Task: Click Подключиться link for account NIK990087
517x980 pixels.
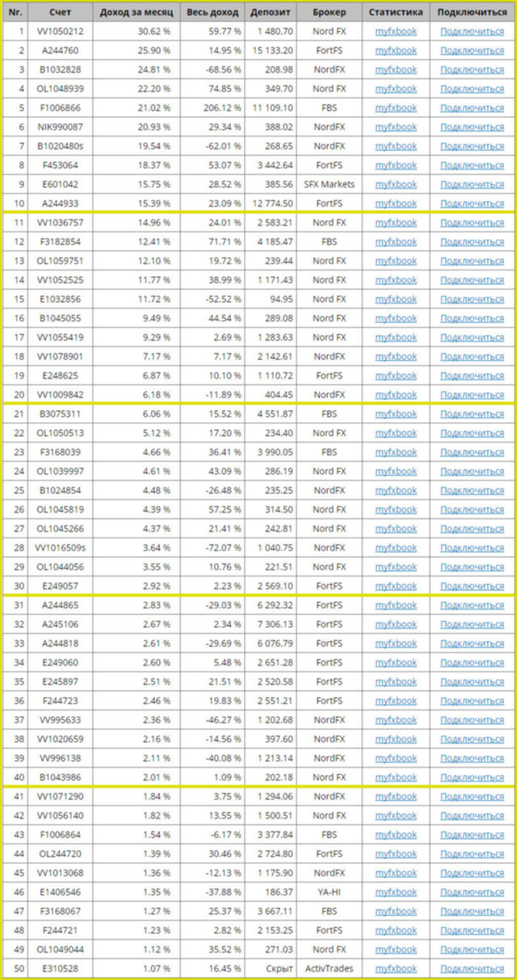Action: tap(472, 127)
